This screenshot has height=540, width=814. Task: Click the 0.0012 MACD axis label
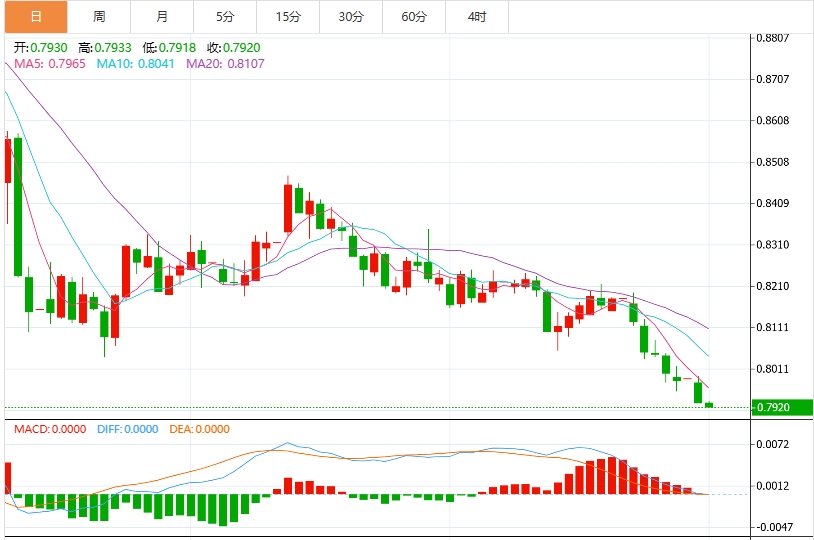click(772, 485)
